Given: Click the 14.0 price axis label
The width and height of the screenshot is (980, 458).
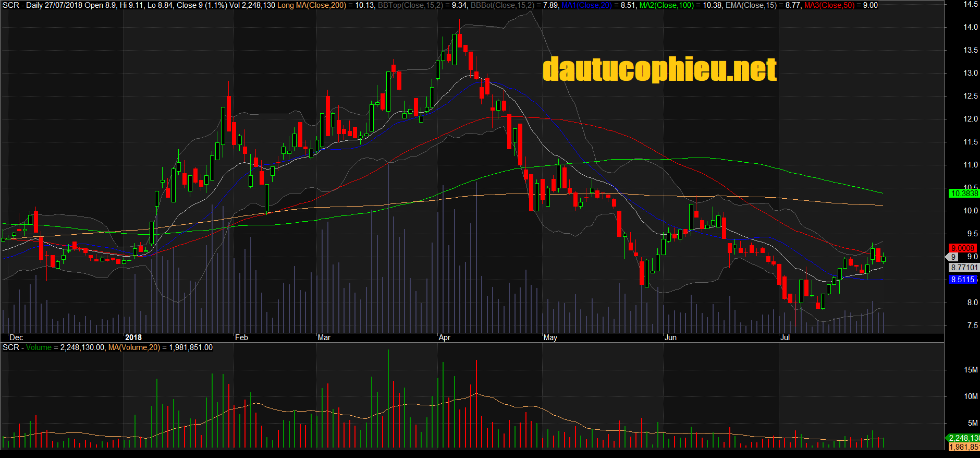Looking at the screenshot, I should click(971, 27).
